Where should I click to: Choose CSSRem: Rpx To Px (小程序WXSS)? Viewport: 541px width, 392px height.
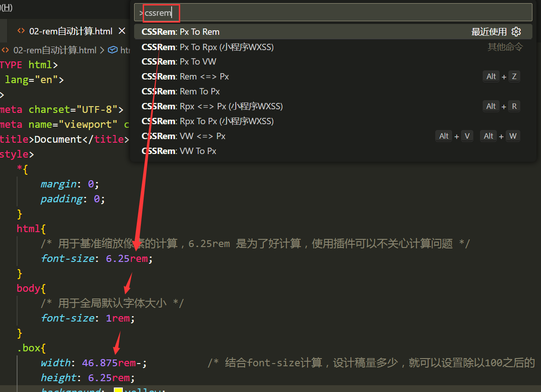pos(208,121)
